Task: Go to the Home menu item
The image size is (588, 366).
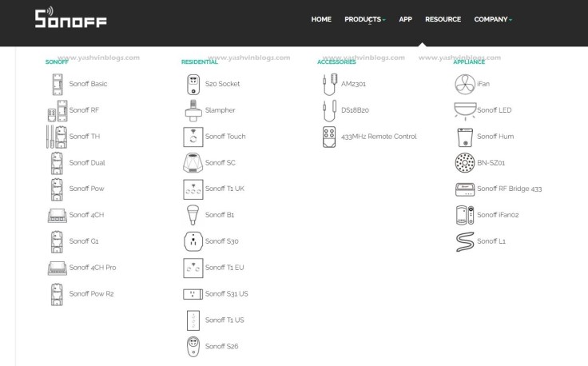Action: 321,19
